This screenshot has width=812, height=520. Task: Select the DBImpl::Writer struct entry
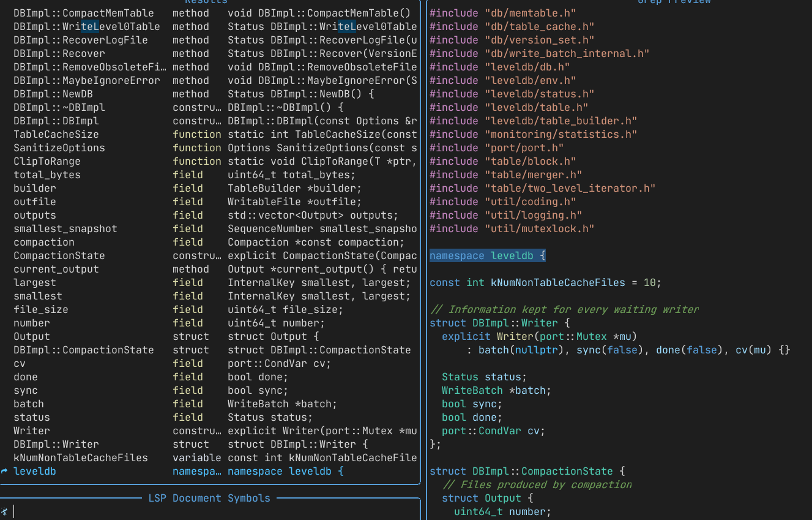pyautogui.click(x=56, y=444)
